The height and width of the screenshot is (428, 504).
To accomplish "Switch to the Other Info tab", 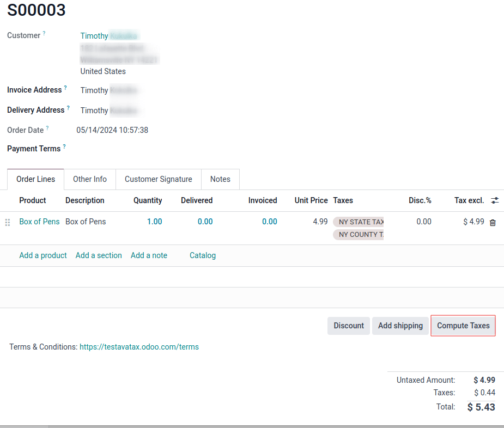I will (x=89, y=179).
